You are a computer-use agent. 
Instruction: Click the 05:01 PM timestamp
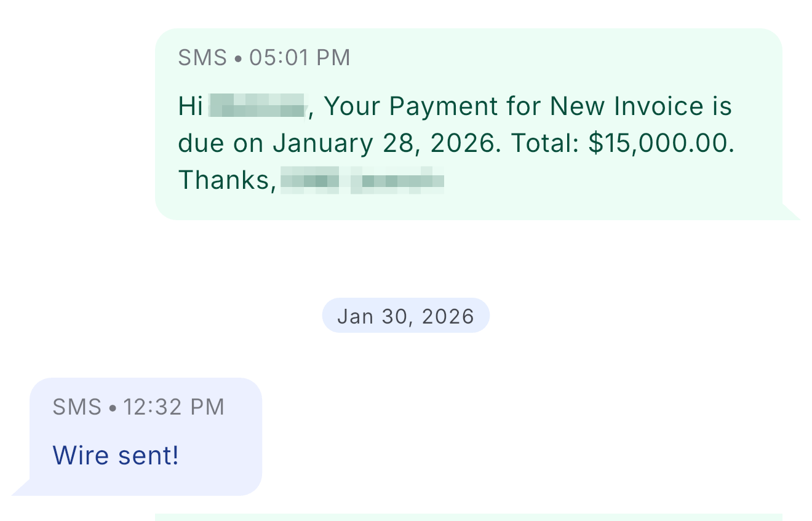click(x=300, y=58)
